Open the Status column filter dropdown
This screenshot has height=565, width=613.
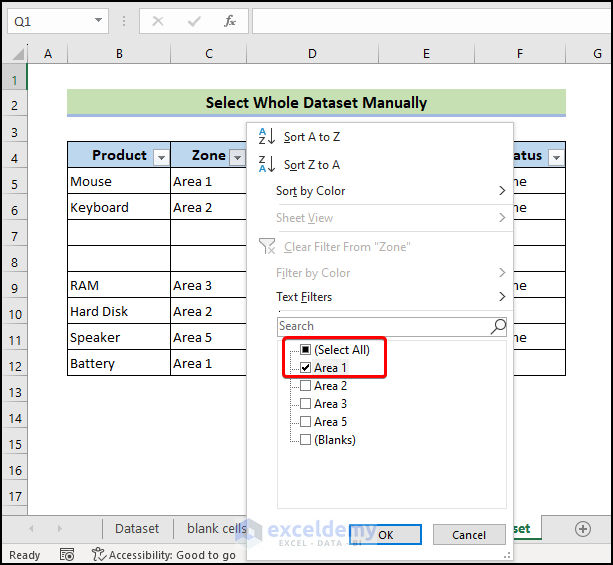tap(556, 158)
